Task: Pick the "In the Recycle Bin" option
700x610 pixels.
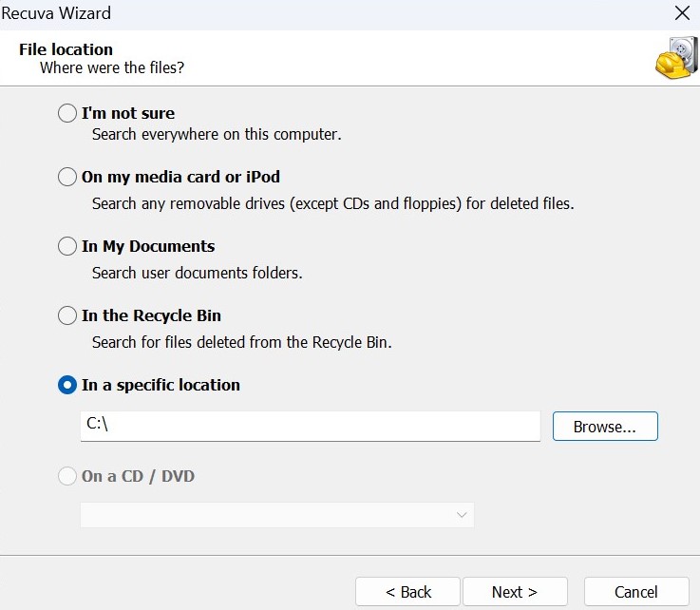Action: click(67, 315)
